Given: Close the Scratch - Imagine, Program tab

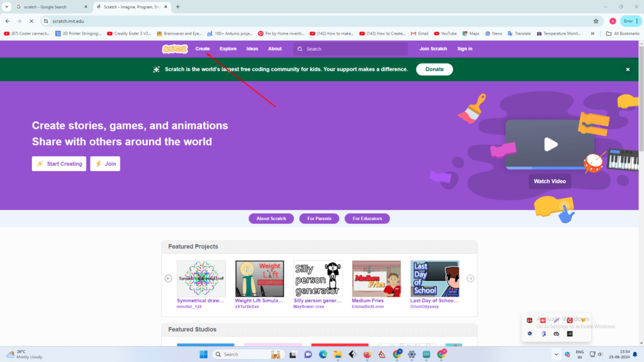Looking at the screenshot, I should pos(166,7).
